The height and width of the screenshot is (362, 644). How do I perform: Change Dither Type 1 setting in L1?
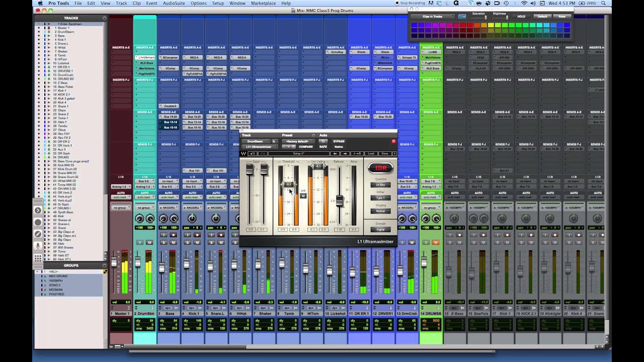click(380, 198)
